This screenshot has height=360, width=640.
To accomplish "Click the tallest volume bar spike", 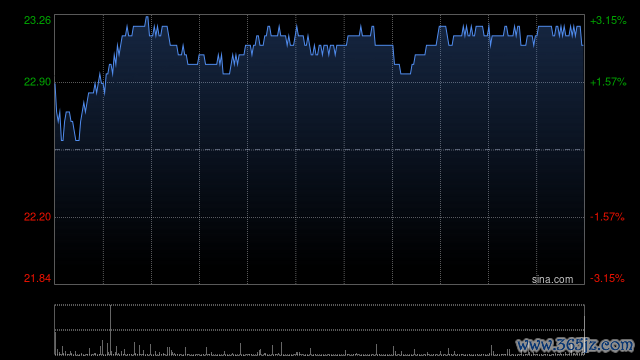I will point(110,330).
